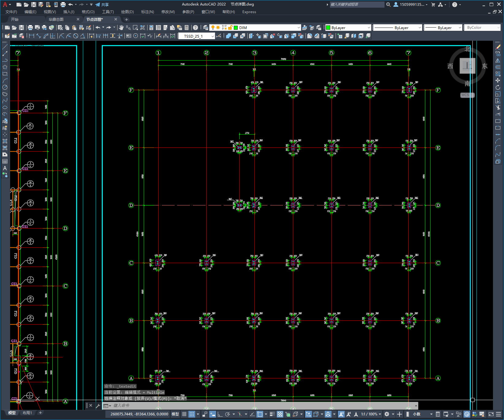Expand the annotation scale 1:1 dropdown
This screenshot has height=420, width=504.
click(x=371, y=414)
